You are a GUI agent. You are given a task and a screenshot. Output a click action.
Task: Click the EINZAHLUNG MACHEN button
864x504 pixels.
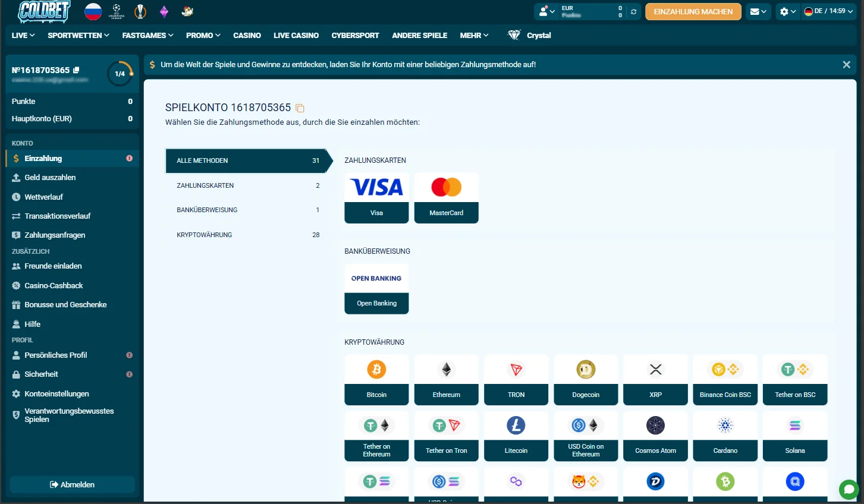pos(693,11)
